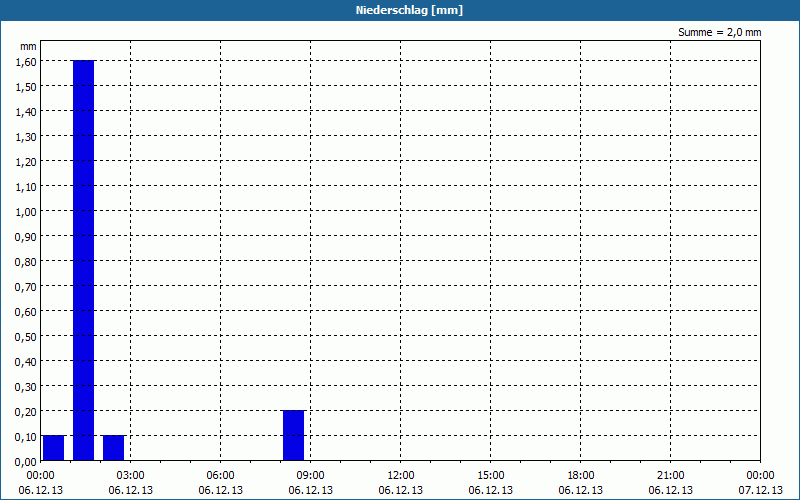Click the 18:00 time axis label
Screen dimensions: 800x500
[x=581, y=476]
